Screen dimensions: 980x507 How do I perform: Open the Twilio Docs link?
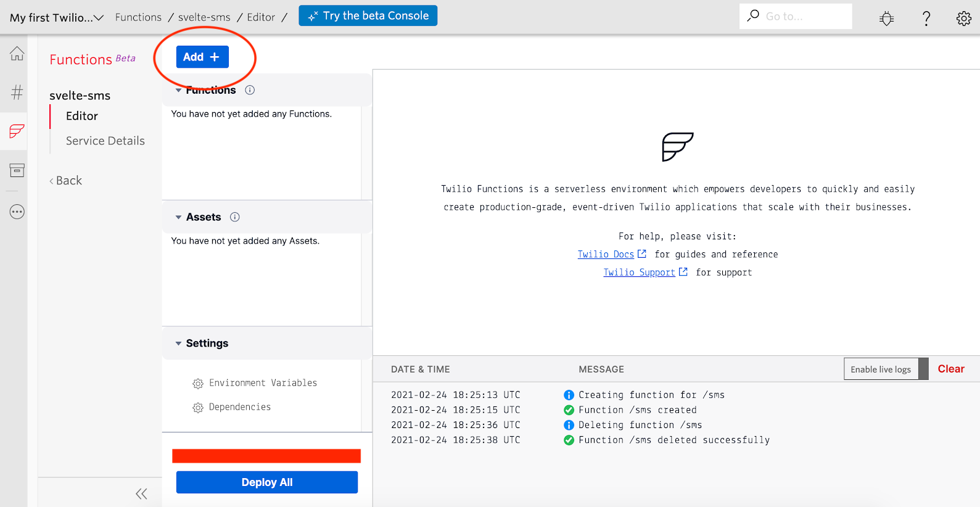(x=606, y=254)
